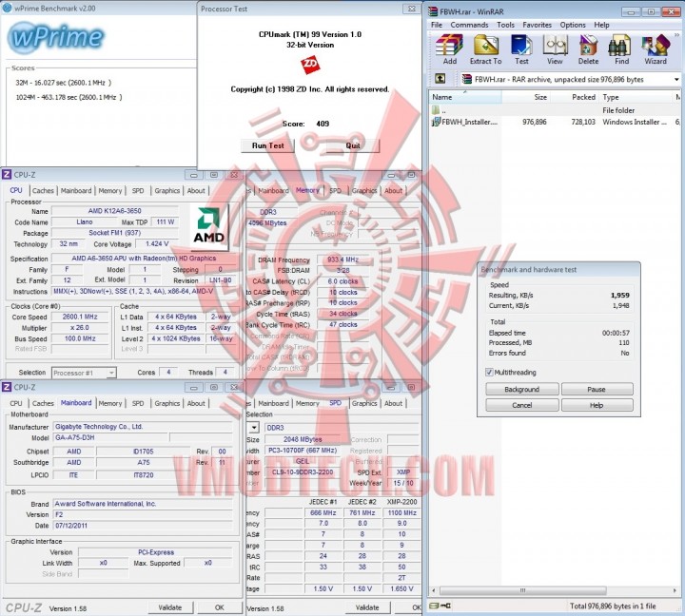The height and width of the screenshot is (616, 685).
Task: Sort by the Size column header
Action: 525,97
